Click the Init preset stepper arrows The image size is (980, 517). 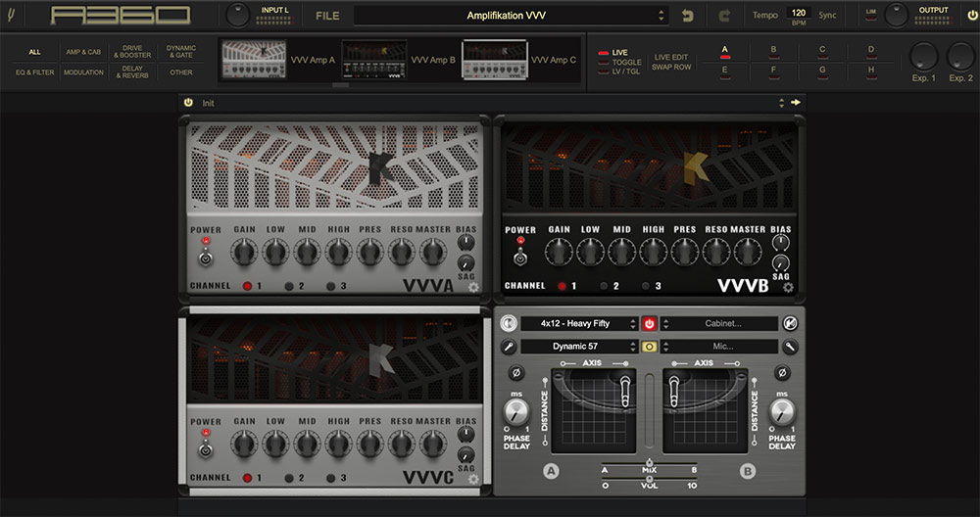(781, 103)
